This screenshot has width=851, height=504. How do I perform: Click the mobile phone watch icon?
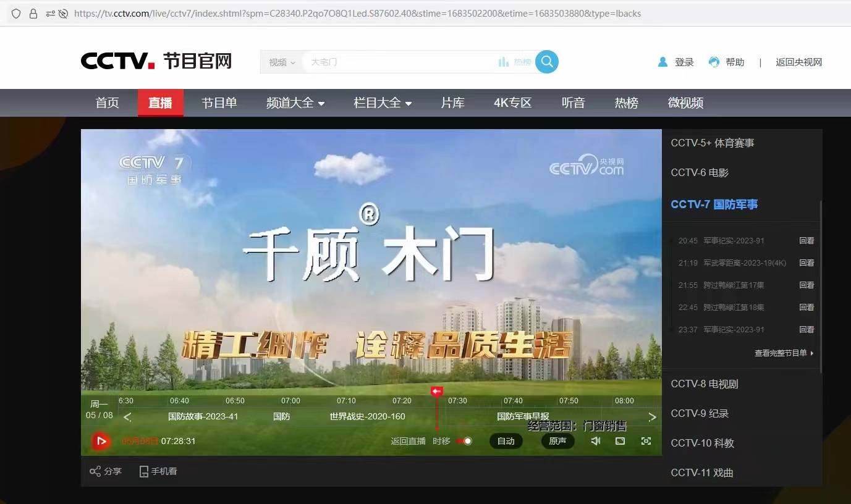pos(144,471)
